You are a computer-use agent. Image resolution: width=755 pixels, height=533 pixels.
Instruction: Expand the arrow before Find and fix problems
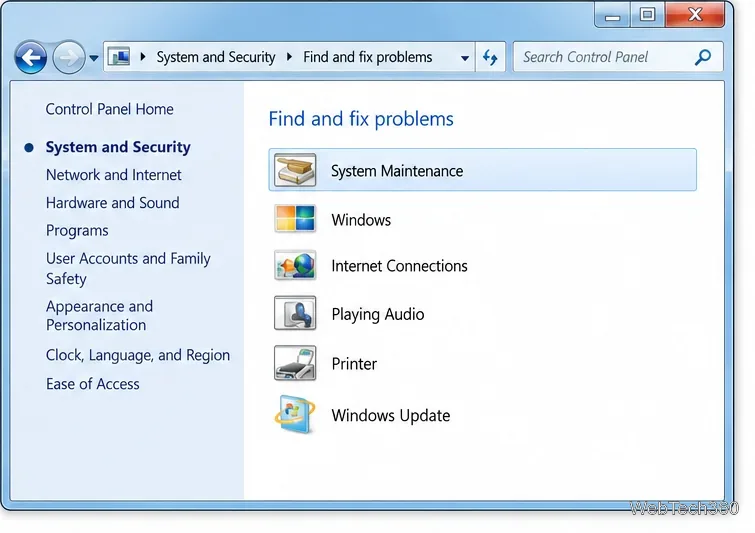pos(289,57)
